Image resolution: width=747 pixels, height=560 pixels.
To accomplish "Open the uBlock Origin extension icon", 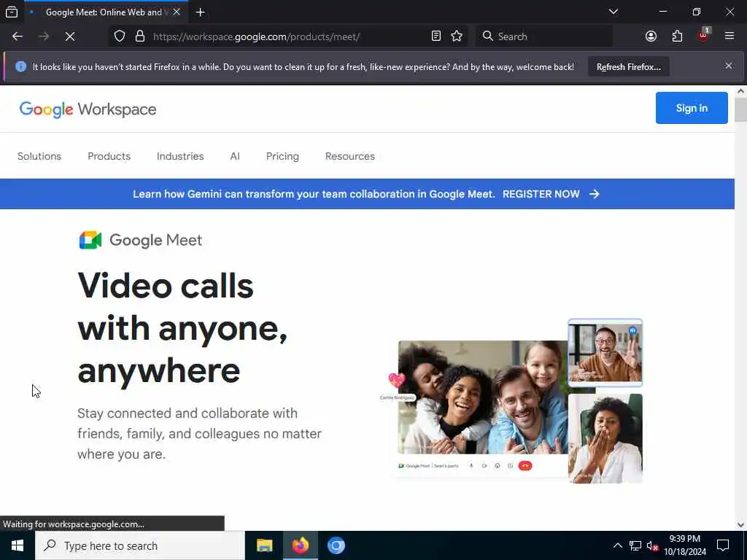I will click(703, 36).
